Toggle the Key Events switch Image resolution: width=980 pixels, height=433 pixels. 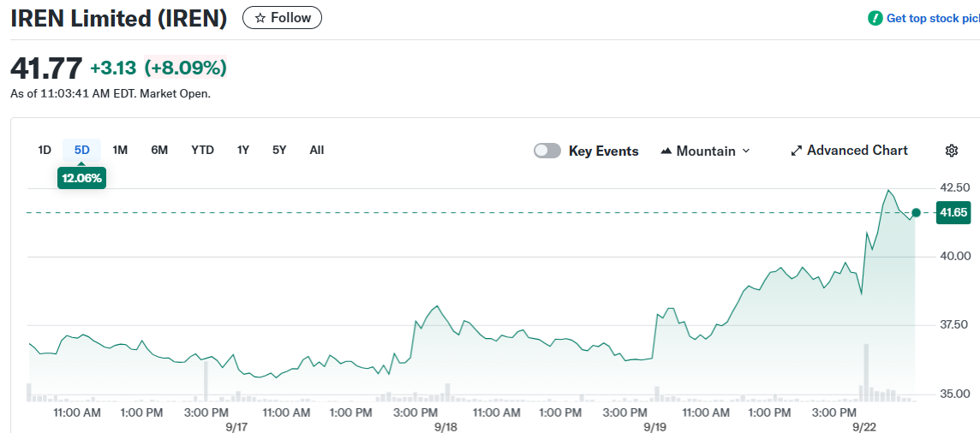point(547,151)
